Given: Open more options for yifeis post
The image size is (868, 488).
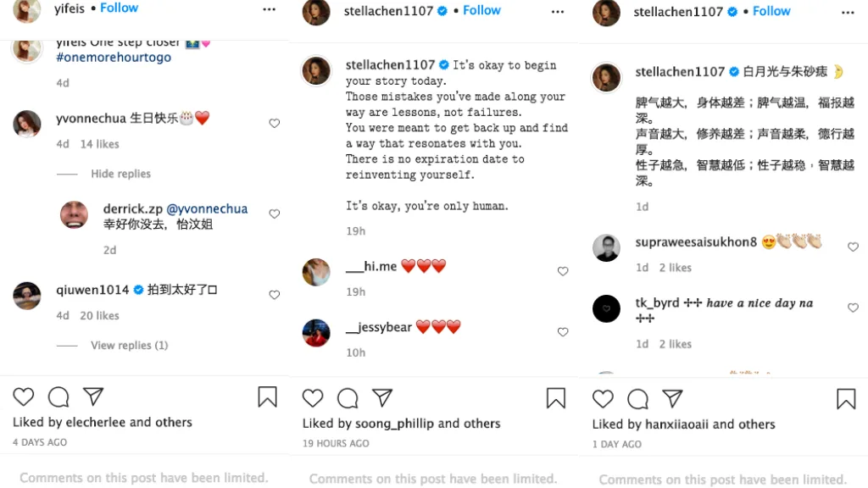Looking at the screenshot, I should (269, 9).
